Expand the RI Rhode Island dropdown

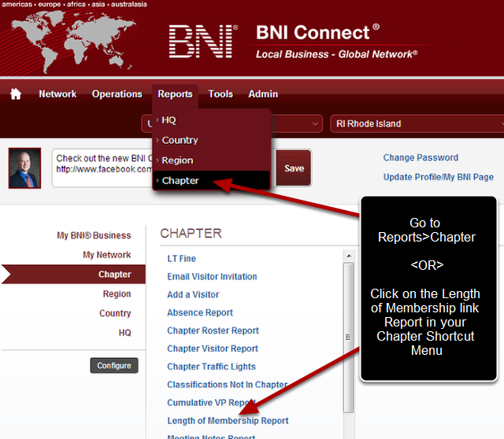click(x=417, y=124)
